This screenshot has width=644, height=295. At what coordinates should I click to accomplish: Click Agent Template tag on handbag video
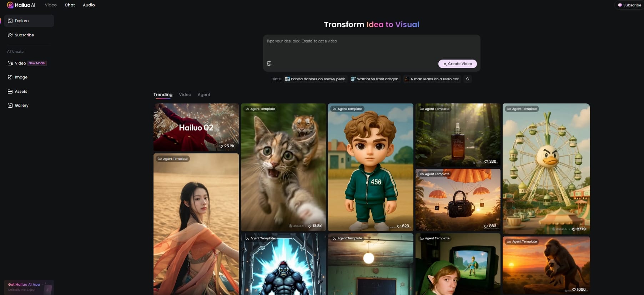coord(435,174)
